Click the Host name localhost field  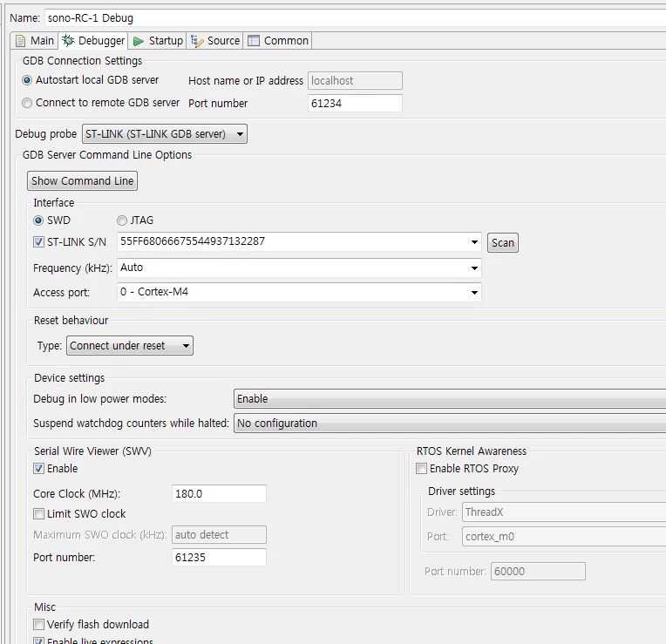point(355,81)
